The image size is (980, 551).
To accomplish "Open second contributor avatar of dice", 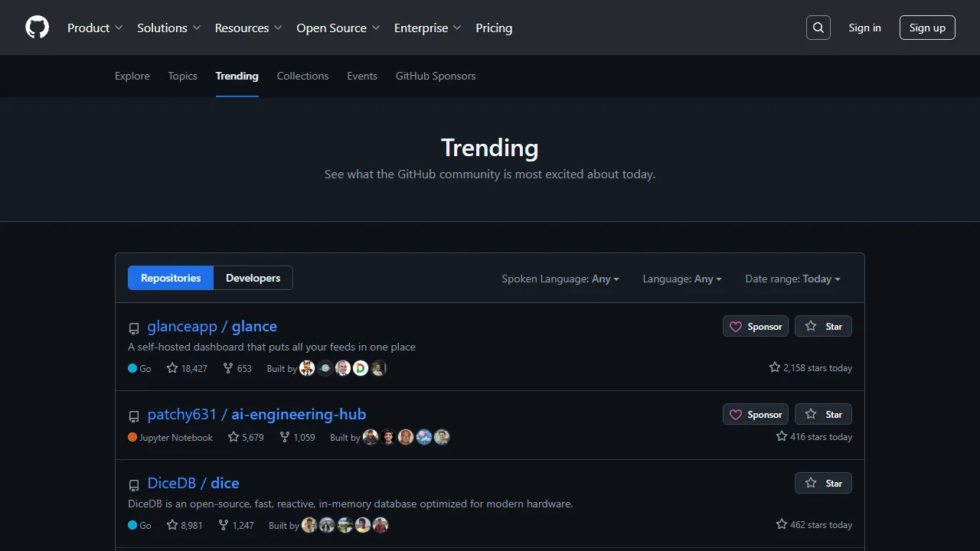I will [x=327, y=525].
